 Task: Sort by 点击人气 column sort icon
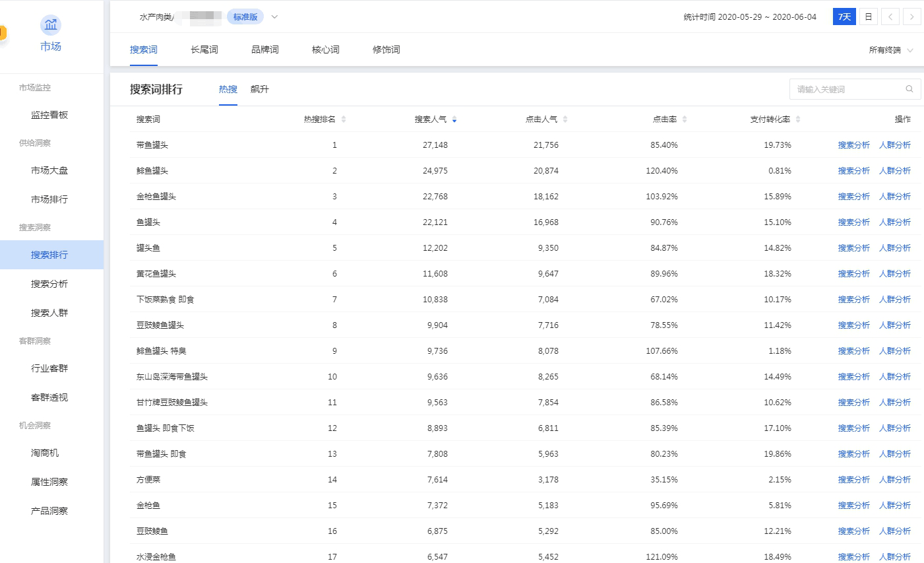pyautogui.click(x=565, y=119)
